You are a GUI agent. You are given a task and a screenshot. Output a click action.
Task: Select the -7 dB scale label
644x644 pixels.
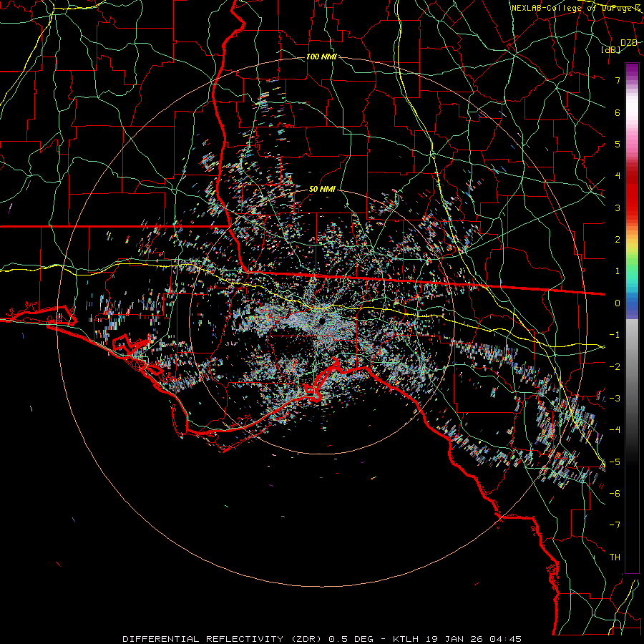pyautogui.click(x=615, y=525)
